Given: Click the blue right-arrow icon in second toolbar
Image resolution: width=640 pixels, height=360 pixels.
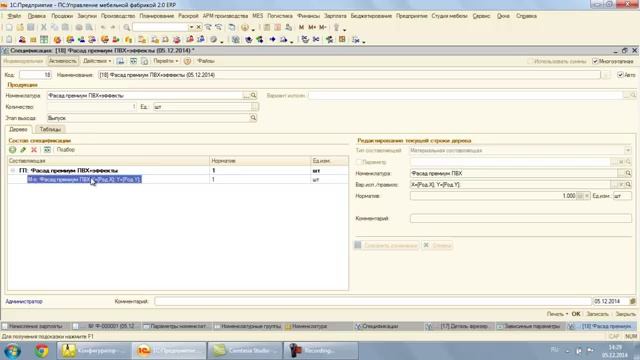Looking at the screenshot, I should point(272,40).
